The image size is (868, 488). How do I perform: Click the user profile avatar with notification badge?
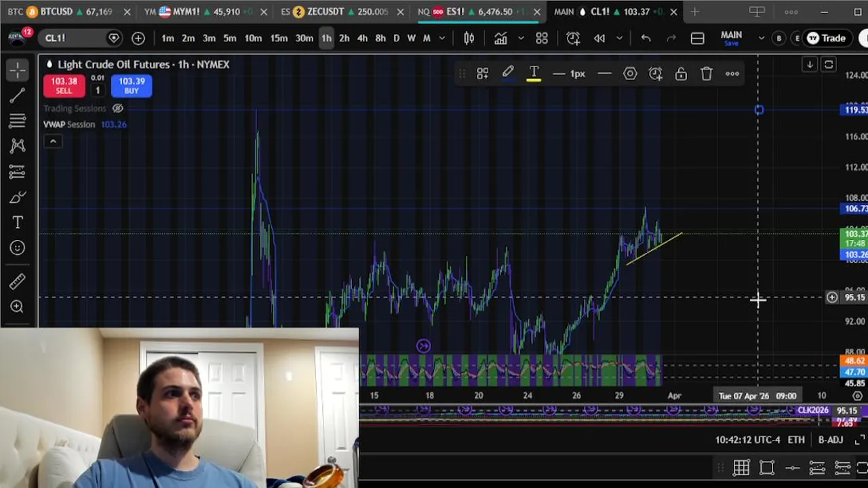tap(18, 38)
